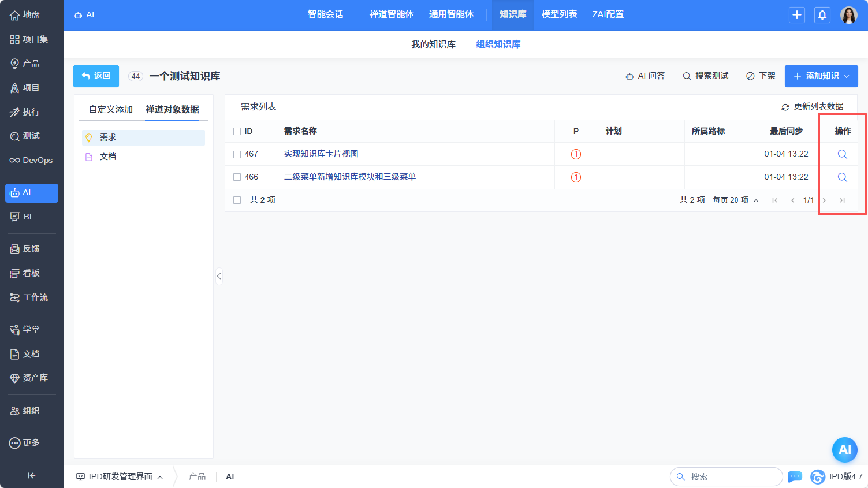This screenshot has height=488, width=868.
Task: Check the checkbox for requirement 466
Action: pyautogui.click(x=237, y=177)
